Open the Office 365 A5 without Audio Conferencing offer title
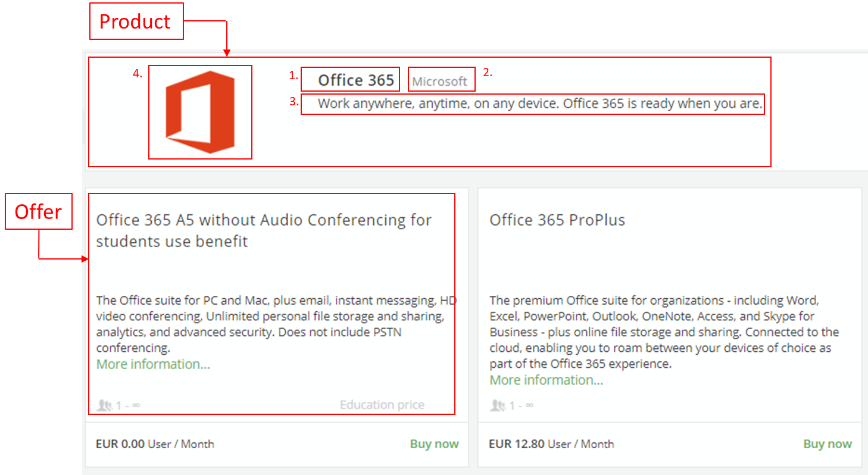Image resolution: width=868 pixels, height=475 pixels. click(264, 230)
